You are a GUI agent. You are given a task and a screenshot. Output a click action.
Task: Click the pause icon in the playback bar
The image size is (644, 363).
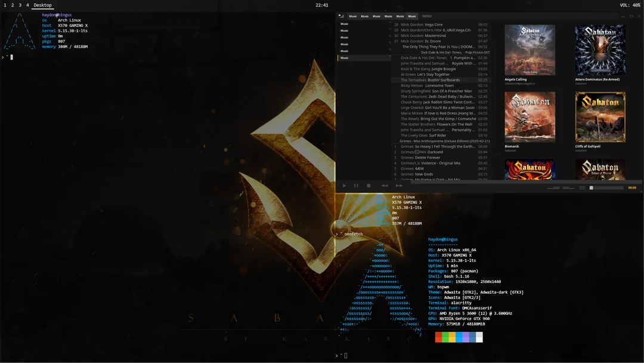click(356, 185)
